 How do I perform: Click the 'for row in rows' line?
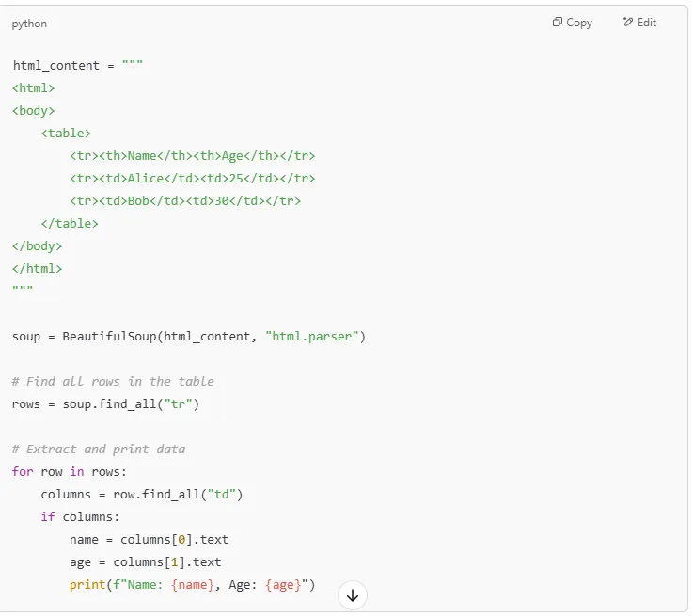[x=69, y=471]
